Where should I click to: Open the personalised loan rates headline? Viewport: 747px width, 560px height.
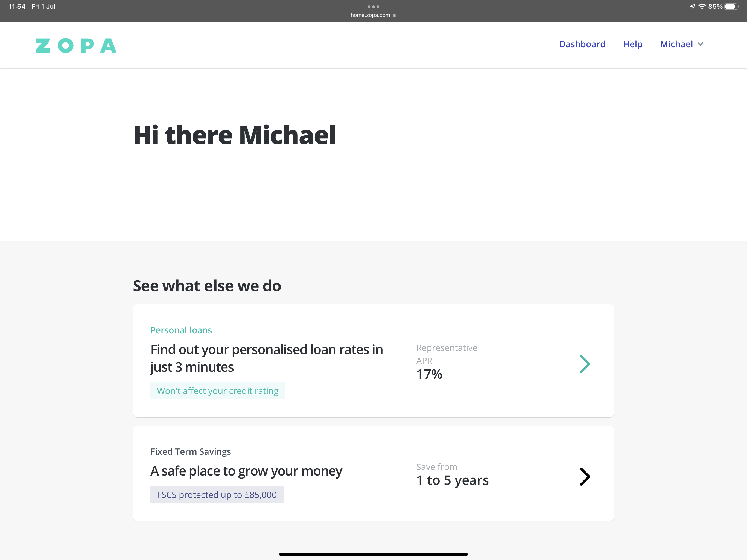point(266,358)
